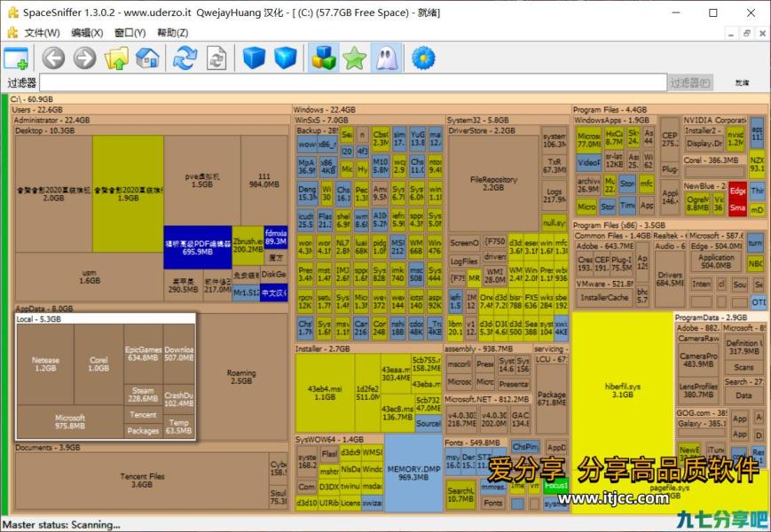The image size is (771, 532).
Task: Select the Package 671.8MB block
Action: (551, 398)
